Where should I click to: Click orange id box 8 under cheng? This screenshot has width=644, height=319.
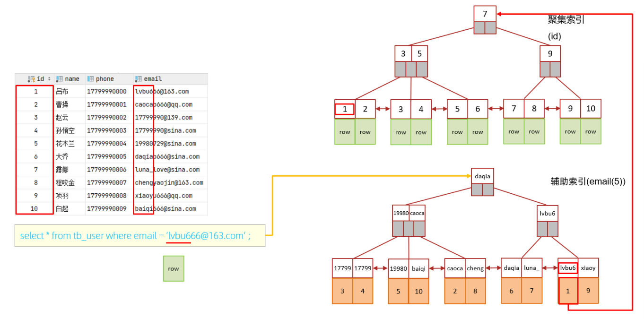pos(475,291)
